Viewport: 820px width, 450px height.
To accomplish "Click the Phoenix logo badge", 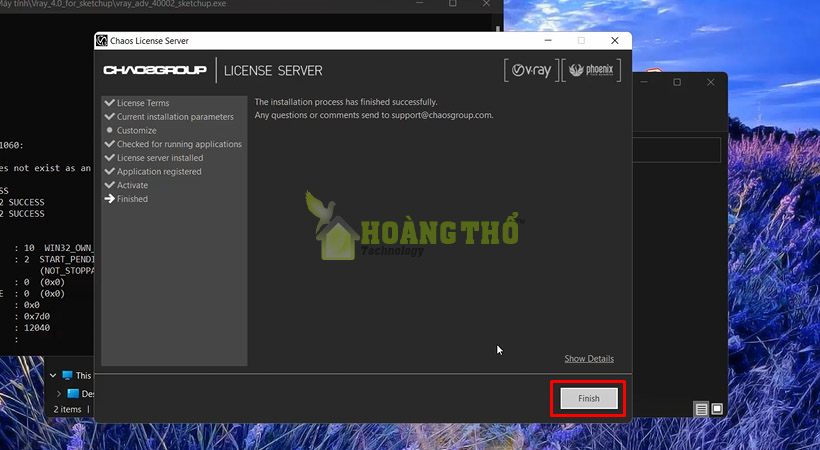I will pyautogui.click(x=591, y=70).
